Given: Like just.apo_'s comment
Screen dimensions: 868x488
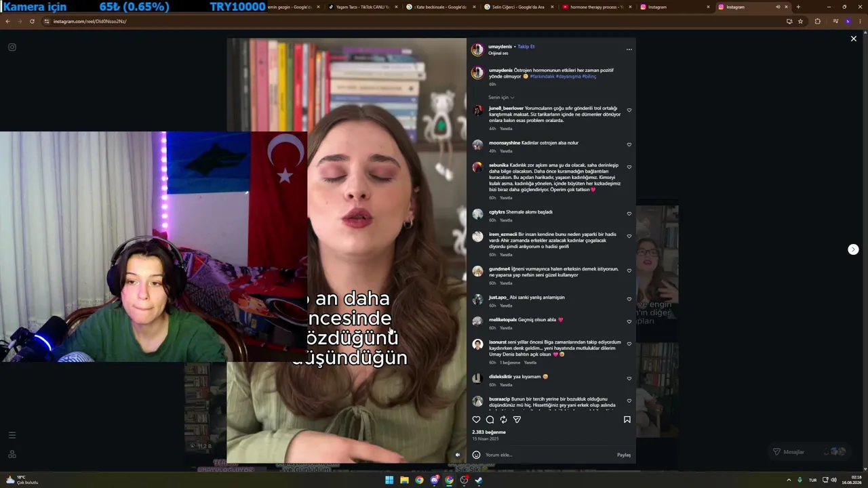Looking at the screenshot, I should 629,299.
